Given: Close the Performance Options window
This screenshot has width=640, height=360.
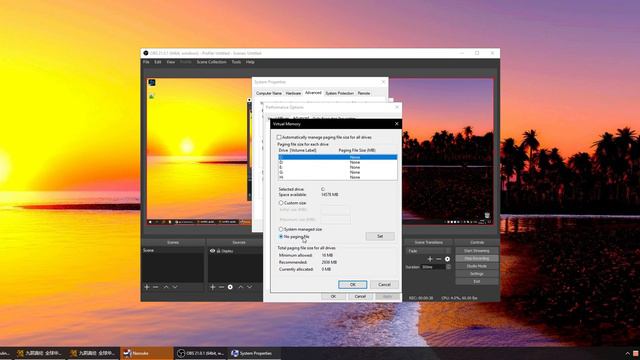Looking at the screenshot, I should pos(397,107).
